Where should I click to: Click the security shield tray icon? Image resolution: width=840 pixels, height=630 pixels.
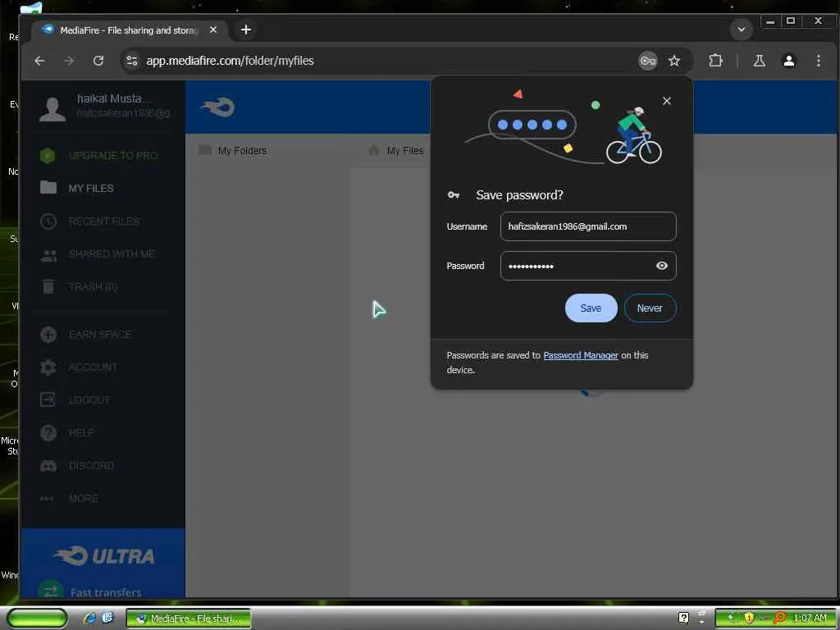coord(749,618)
